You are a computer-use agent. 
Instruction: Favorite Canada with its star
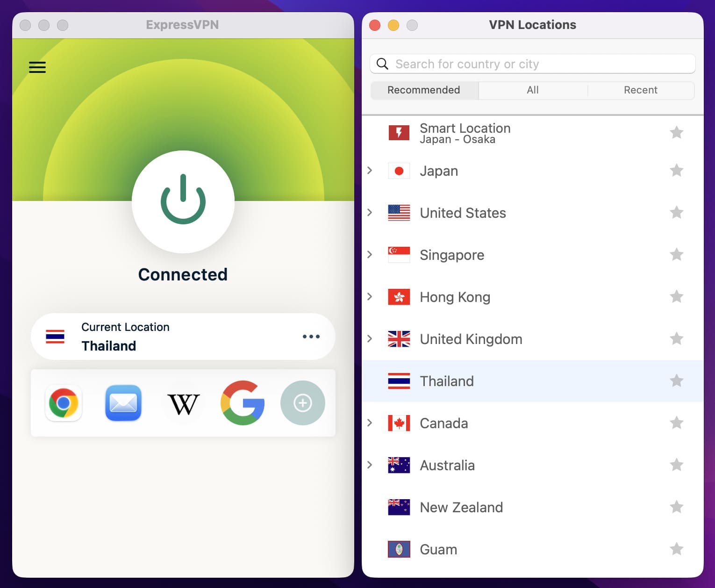[x=677, y=423]
